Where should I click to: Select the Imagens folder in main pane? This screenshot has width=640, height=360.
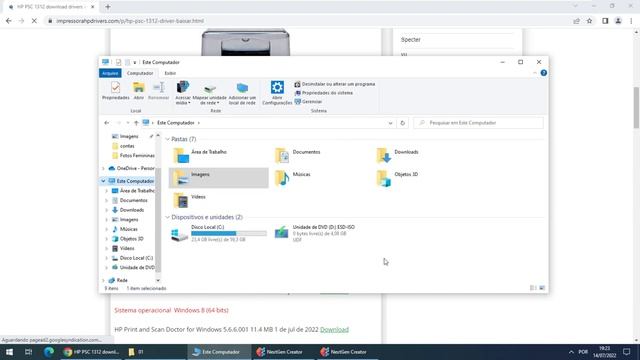point(218,178)
